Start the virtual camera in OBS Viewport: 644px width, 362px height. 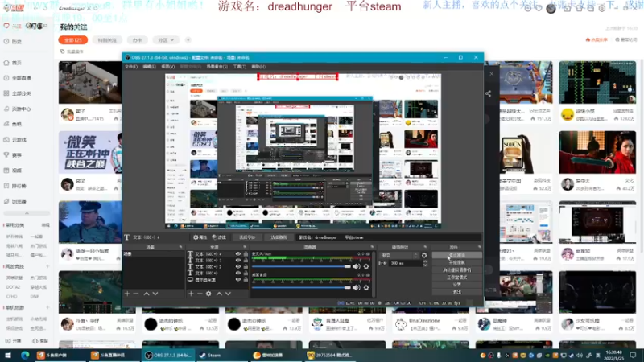456,270
